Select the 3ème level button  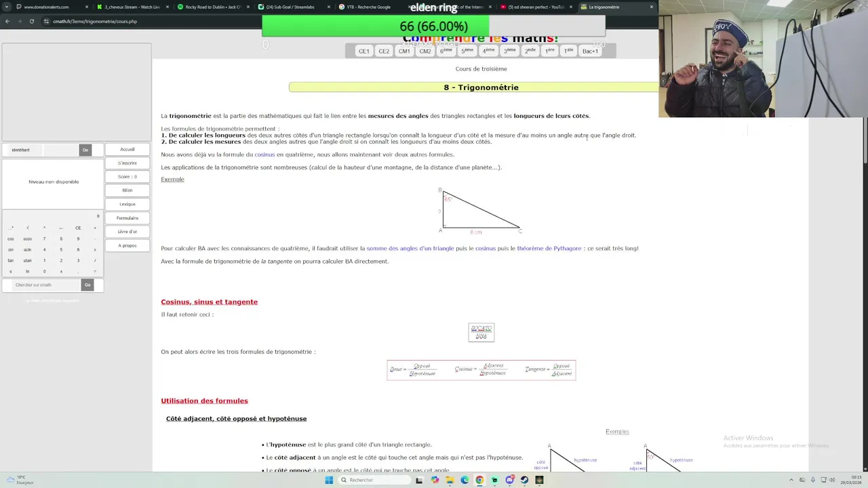(509, 51)
